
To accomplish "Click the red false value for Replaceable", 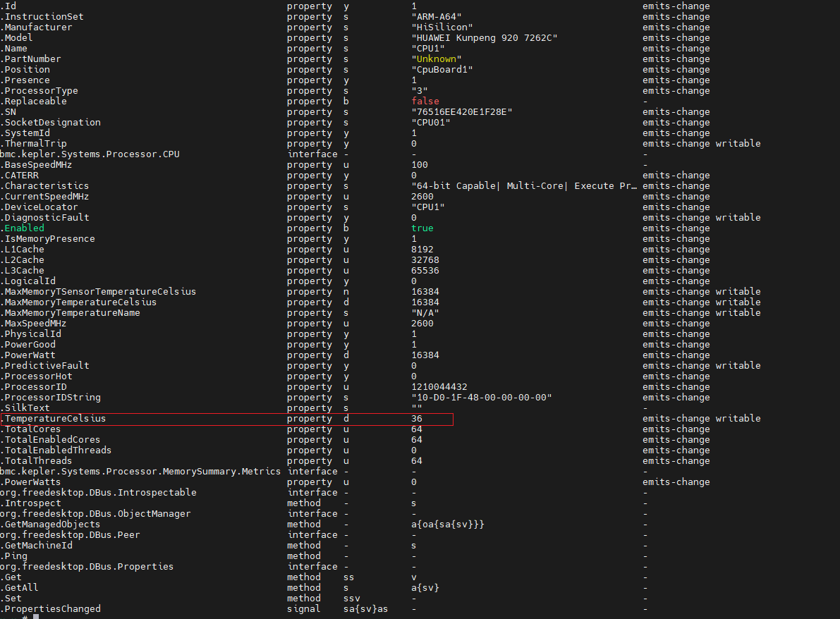I will coord(425,102).
